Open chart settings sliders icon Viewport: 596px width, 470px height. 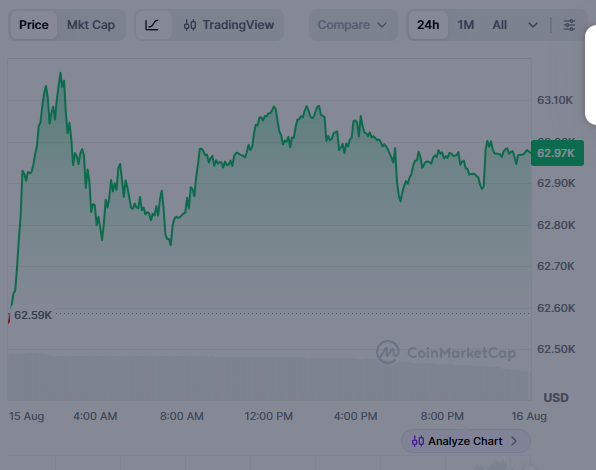(x=569, y=25)
